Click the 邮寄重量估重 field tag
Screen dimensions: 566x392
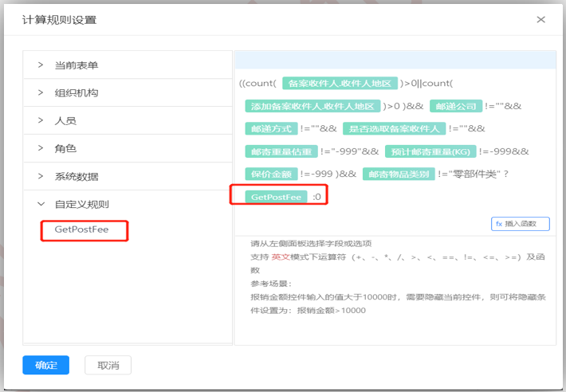coord(280,151)
